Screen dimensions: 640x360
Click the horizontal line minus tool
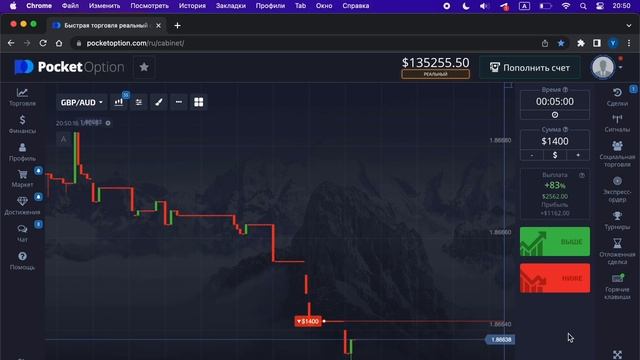coord(179,102)
